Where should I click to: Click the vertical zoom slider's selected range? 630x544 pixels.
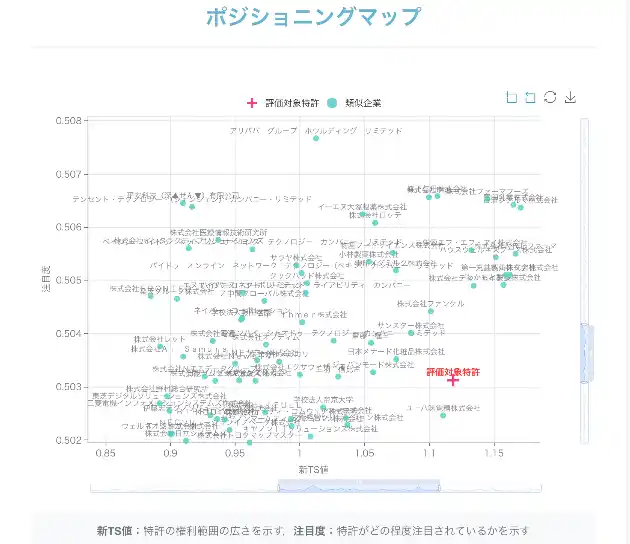tap(585, 353)
